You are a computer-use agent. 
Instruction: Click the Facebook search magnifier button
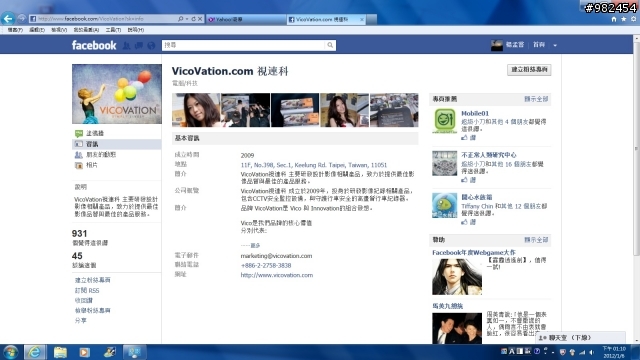(330, 45)
